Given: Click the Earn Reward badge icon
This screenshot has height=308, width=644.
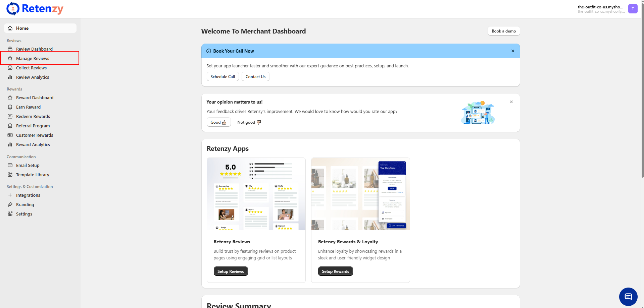Looking at the screenshot, I should (10, 107).
